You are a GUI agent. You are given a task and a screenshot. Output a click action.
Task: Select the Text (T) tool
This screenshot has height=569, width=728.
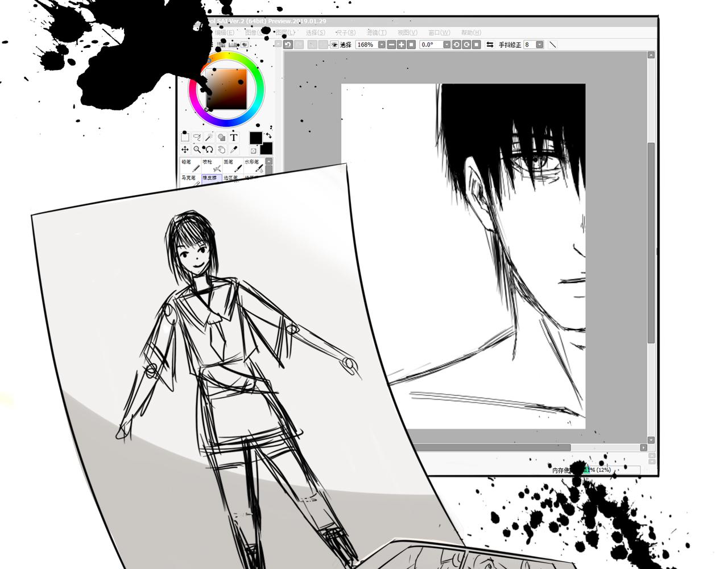pyautogui.click(x=234, y=137)
